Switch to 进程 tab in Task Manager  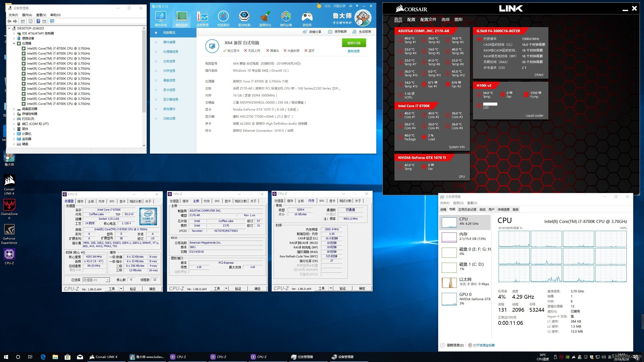click(443, 209)
